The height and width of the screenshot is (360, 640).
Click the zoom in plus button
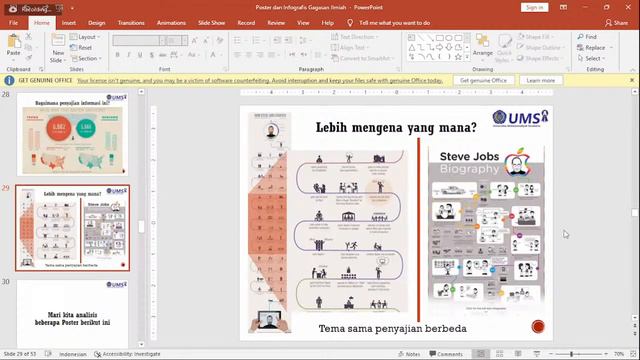606,354
